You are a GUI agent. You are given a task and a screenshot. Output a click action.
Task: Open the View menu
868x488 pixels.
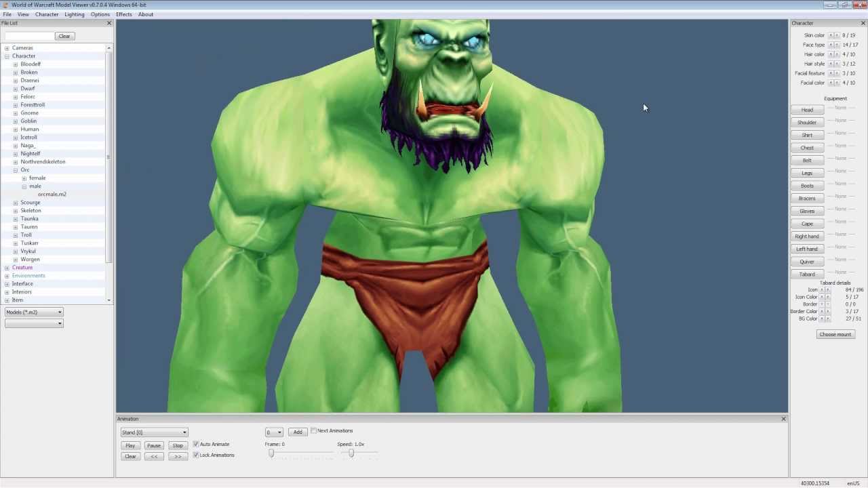pyautogui.click(x=23, y=14)
